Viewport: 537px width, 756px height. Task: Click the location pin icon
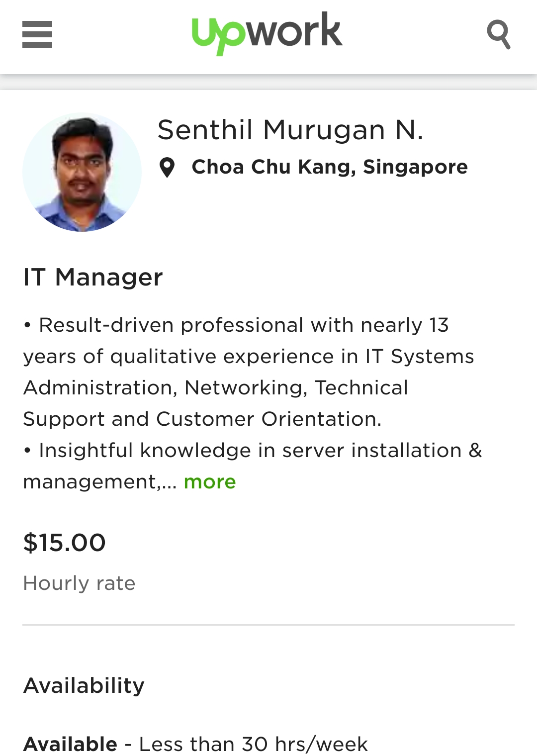tap(167, 168)
